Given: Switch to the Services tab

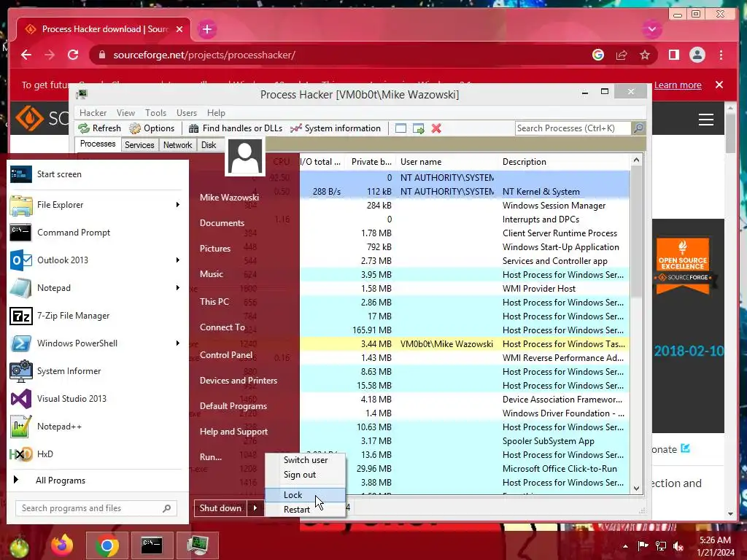Looking at the screenshot, I should pyautogui.click(x=139, y=145).
